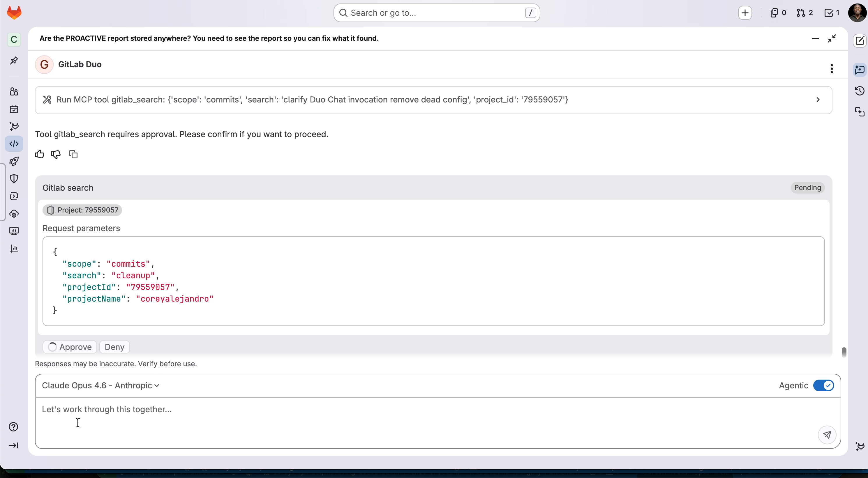Open the Create new plus menu
The height and width of the screenshot is (478, 868).
tap(745, 13)
